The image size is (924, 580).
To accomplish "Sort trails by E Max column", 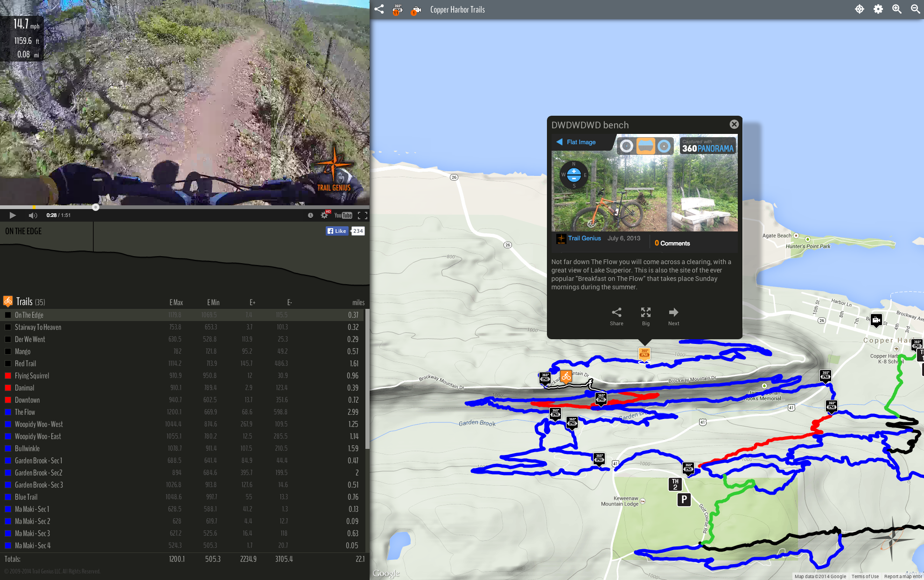I will coord(176,302).
